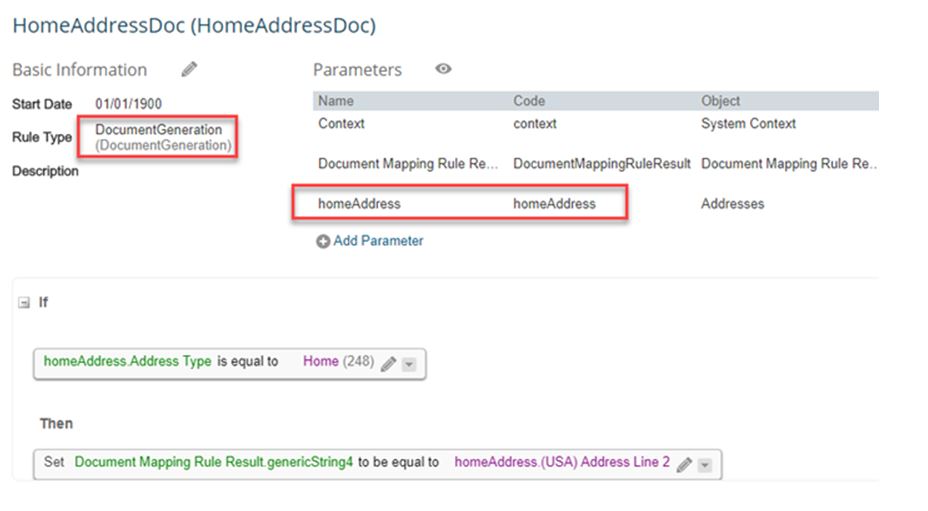Open dropdown beside Address Line 2 action
Viewport: 928px width, 511px height.
705,465
